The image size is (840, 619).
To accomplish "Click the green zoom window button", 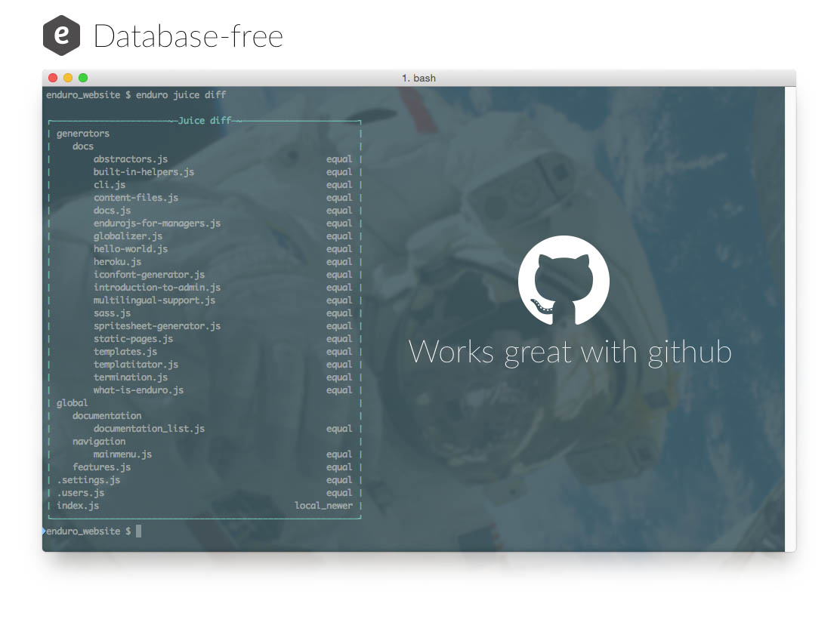I will [x=83, y=78].
